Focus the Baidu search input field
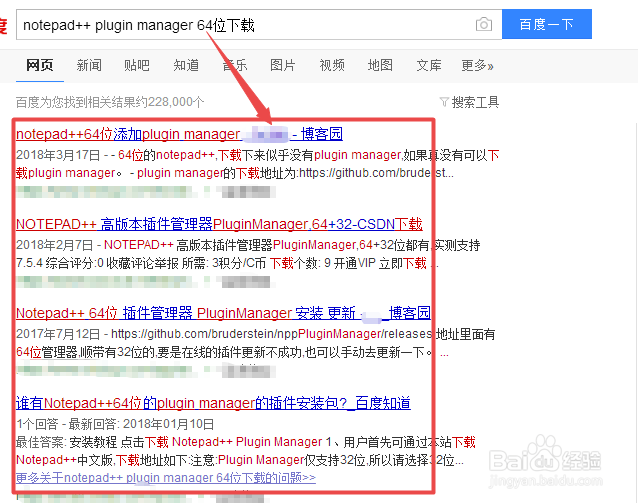 pos(259,25)
